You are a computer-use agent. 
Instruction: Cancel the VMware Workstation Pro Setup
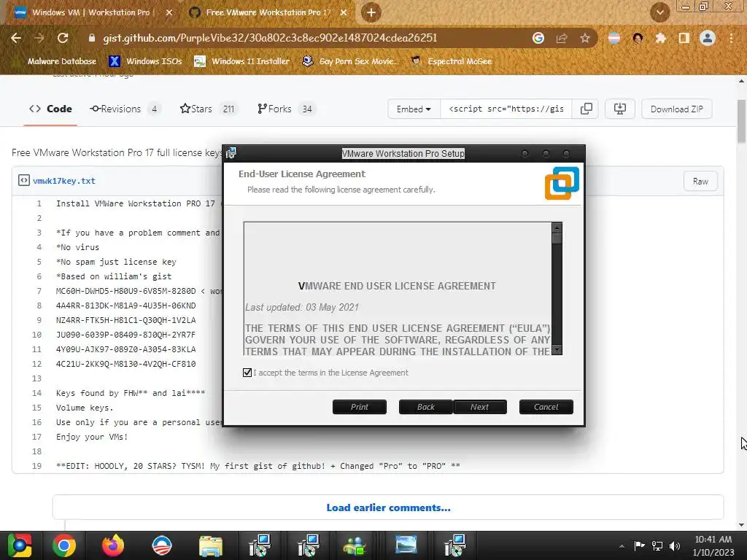[546, 407]
